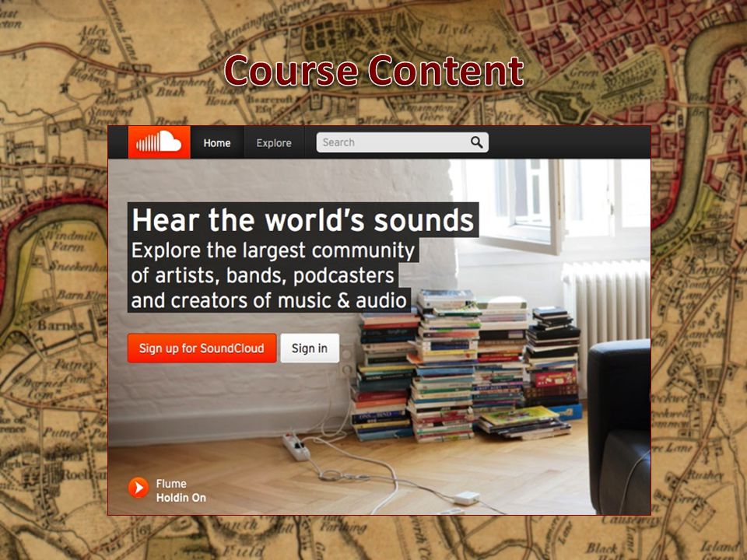Click the creators of music & audio line
The height and width of the screenshot is (560, 747).
tap(269, 300)
